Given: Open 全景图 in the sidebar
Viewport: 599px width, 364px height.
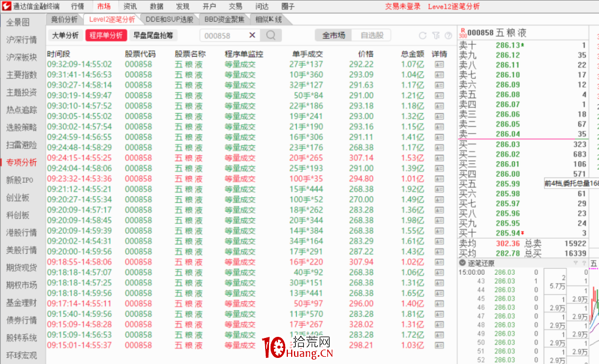Looking at the screenshot, I should click(18, 22).
